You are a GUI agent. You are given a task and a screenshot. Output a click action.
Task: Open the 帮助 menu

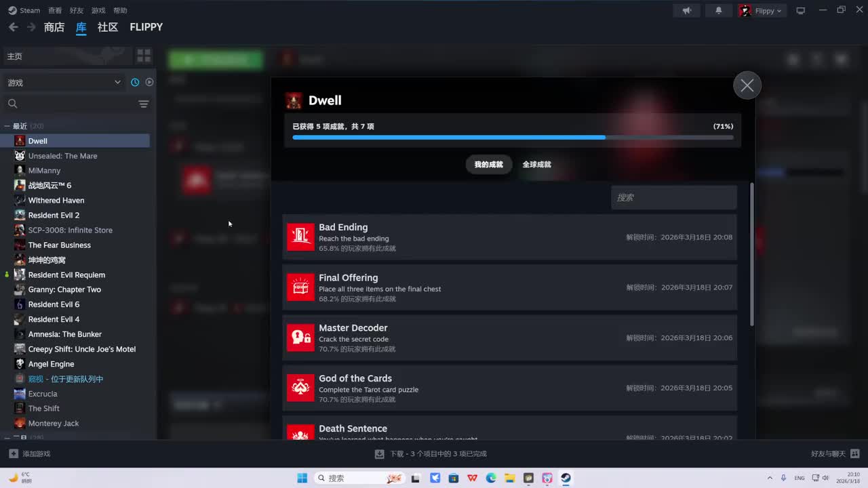pos(120,10)
